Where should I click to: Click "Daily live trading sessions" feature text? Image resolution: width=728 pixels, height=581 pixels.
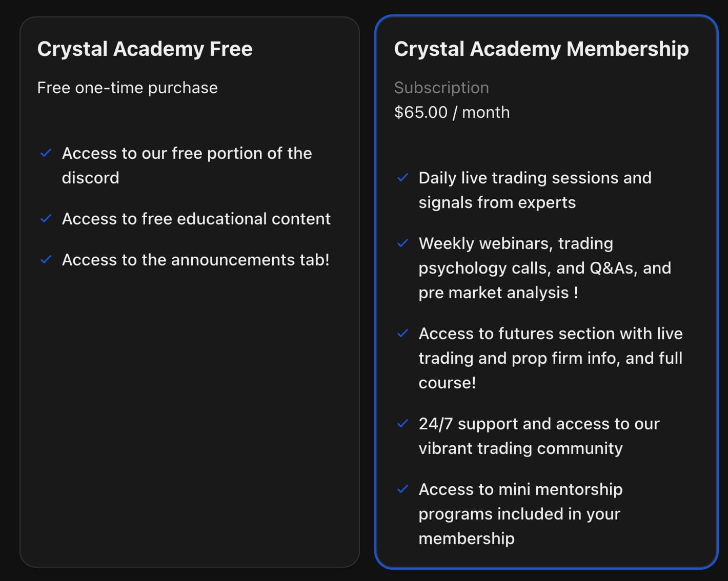tap(535, 190)
